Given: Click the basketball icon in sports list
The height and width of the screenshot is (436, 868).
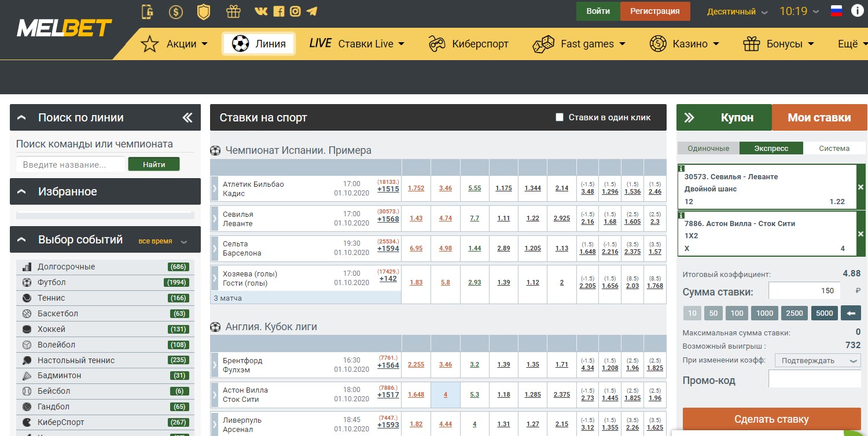Looking at the screenshot, I should 27,314.
